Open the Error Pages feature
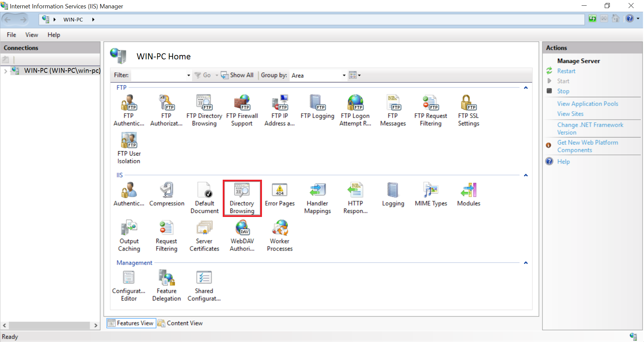Image resolution: width=644 pixels, height=342 pixels. coord(279,194)
